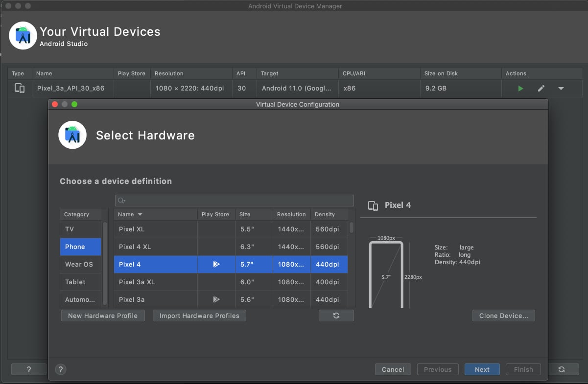Click the Target column header in AVD Manager

(x=298, y=73)
